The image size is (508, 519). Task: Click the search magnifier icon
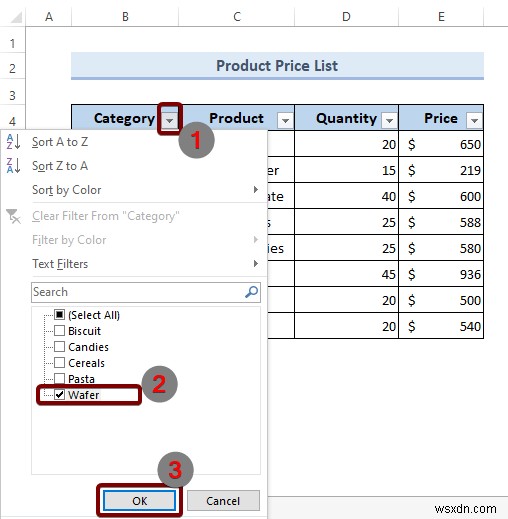251,292
